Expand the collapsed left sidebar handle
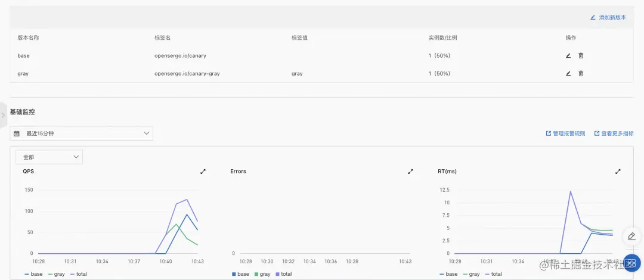The height and width of the screenshot is (280, 644). 4,116
